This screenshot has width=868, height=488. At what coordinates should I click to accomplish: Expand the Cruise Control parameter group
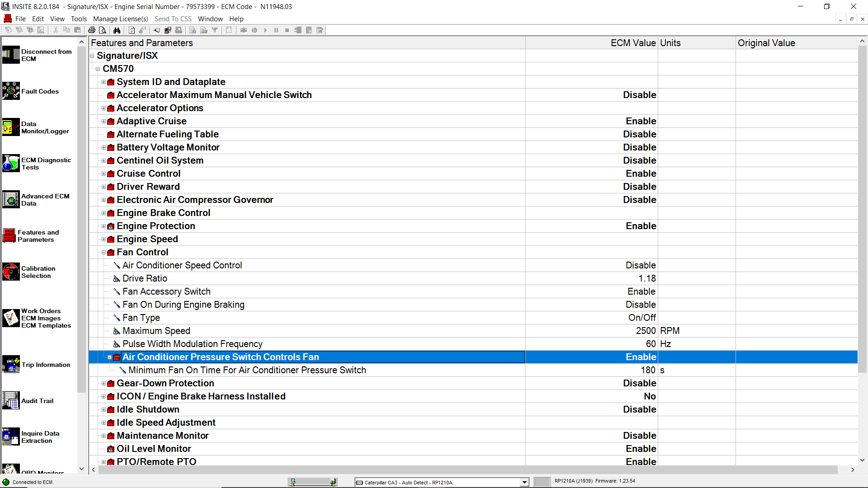tap(104, 174)
